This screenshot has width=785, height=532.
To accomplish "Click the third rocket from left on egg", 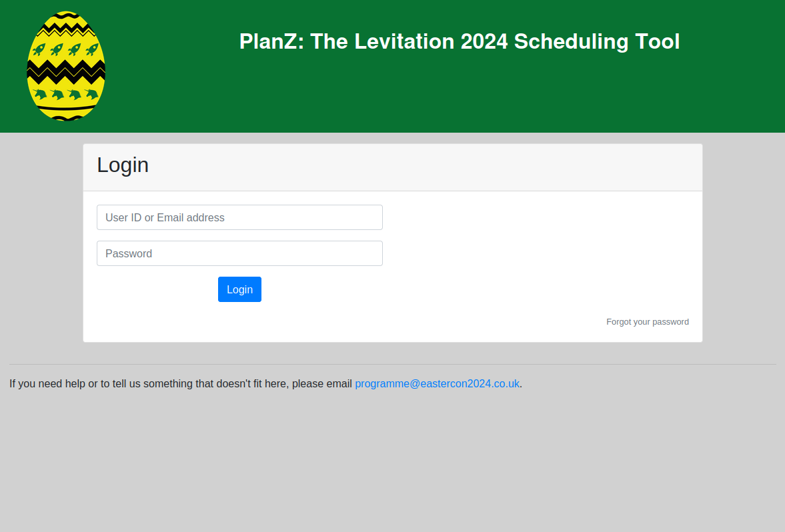I will click(x=74, y=49).
